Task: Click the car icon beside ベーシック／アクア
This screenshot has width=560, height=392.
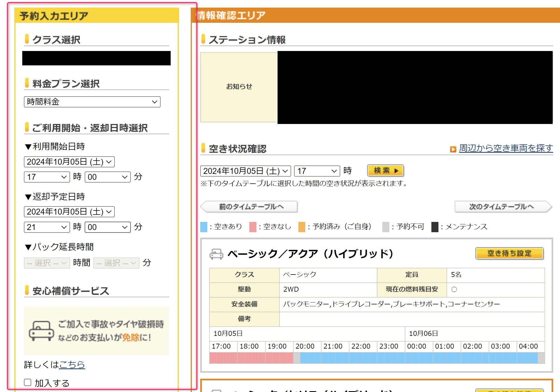Action: [216, 254]
